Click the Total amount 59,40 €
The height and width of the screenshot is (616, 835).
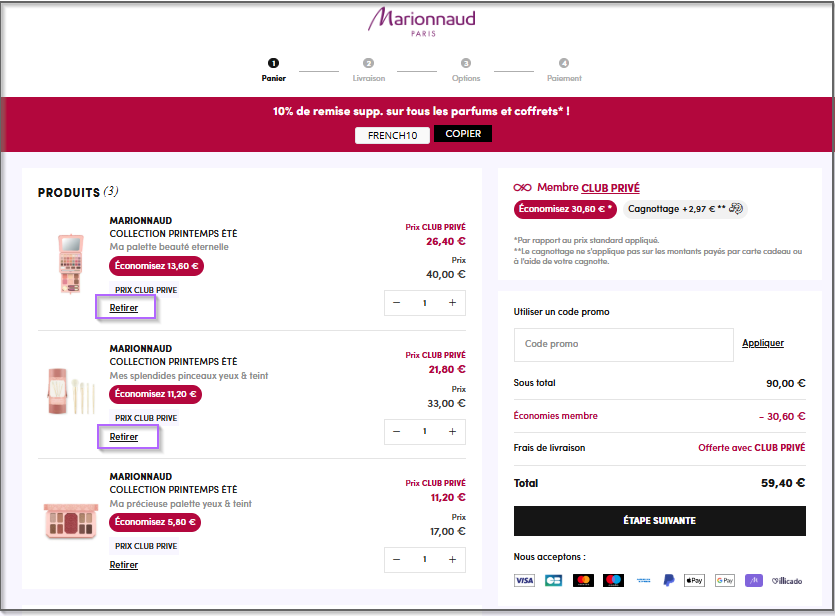click(x=783, y=483)
